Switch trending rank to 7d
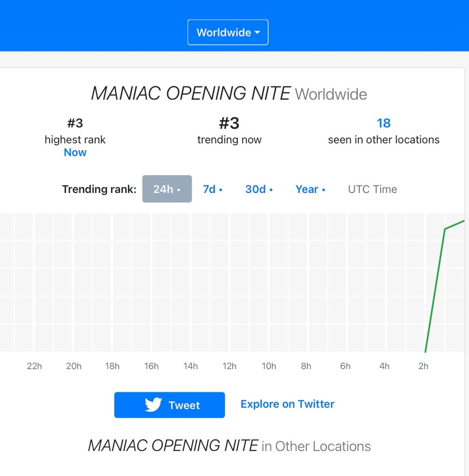This screenshot has width=469, height=476. coord(213,189)
